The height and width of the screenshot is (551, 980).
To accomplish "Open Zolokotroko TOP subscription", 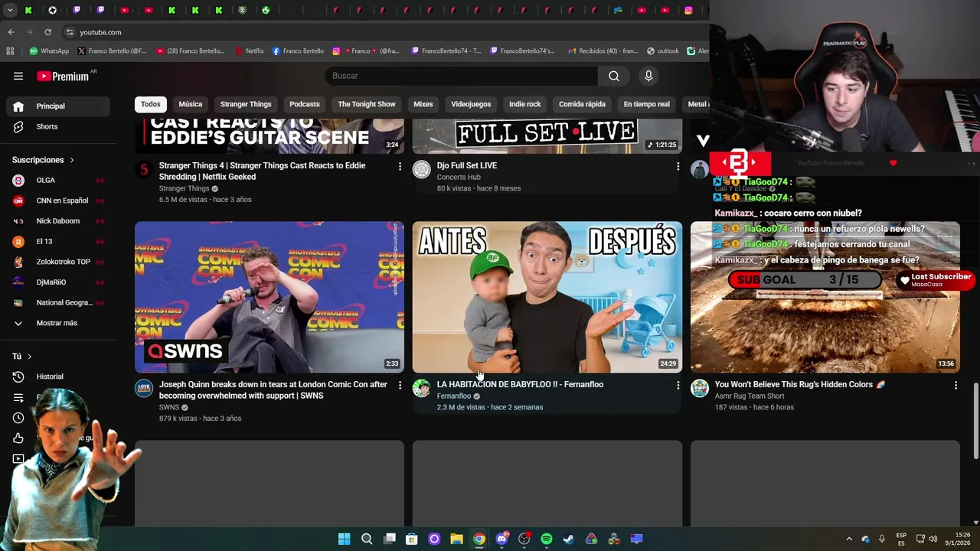I will 58,262.
